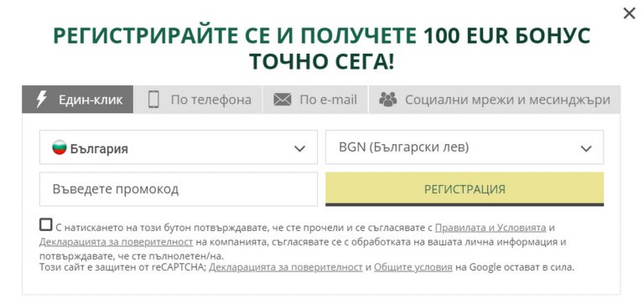Open the Правилата и Условията link

point(491,228)
